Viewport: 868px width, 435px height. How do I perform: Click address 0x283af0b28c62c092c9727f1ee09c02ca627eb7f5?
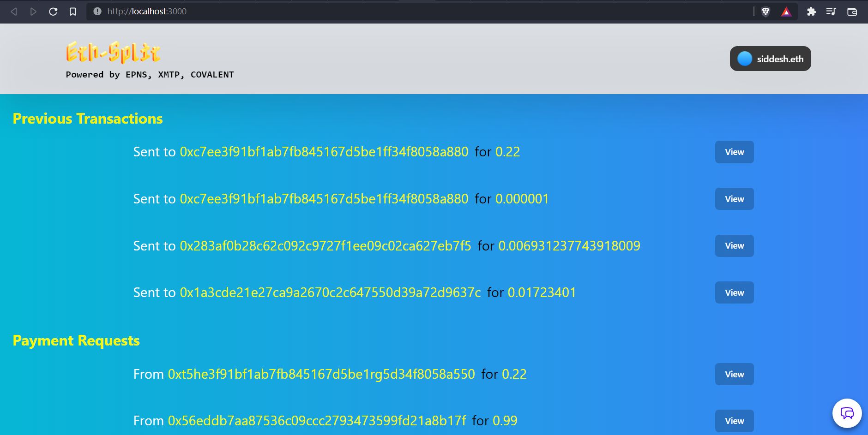[325, 246]
